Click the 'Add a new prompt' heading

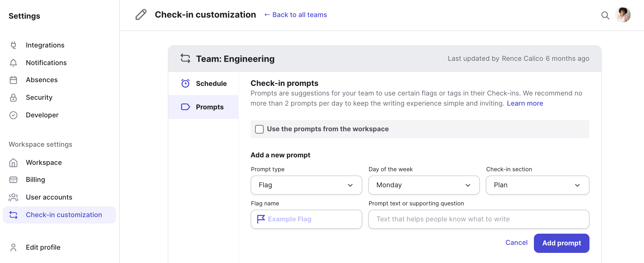click(280, 155)
